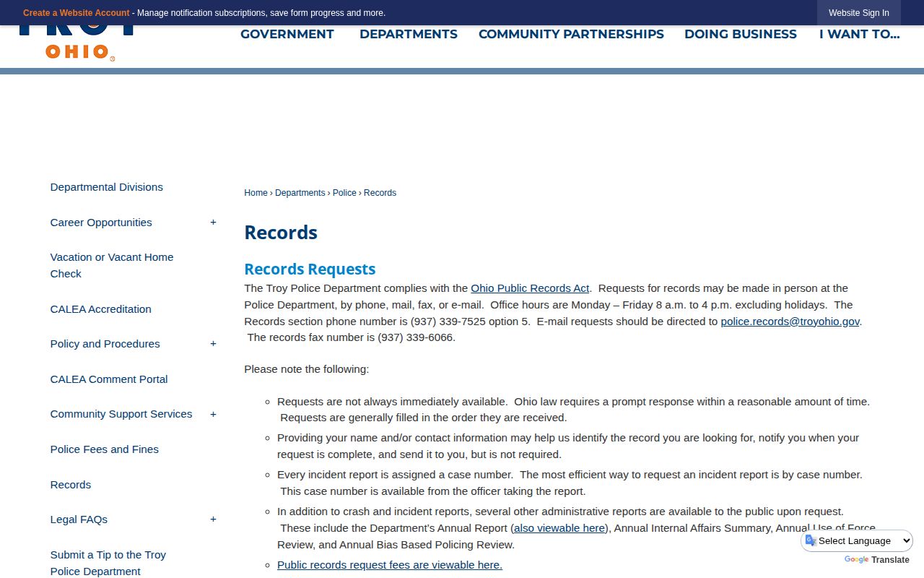
Task: Open Vacation or Vacant Home Check
Action: tap(112, 265)
